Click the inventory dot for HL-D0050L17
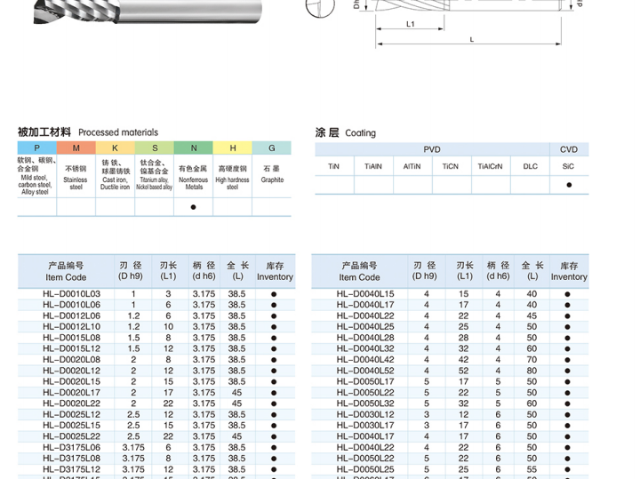This screenshot has height=479, width=640. [x=567, y=381]
